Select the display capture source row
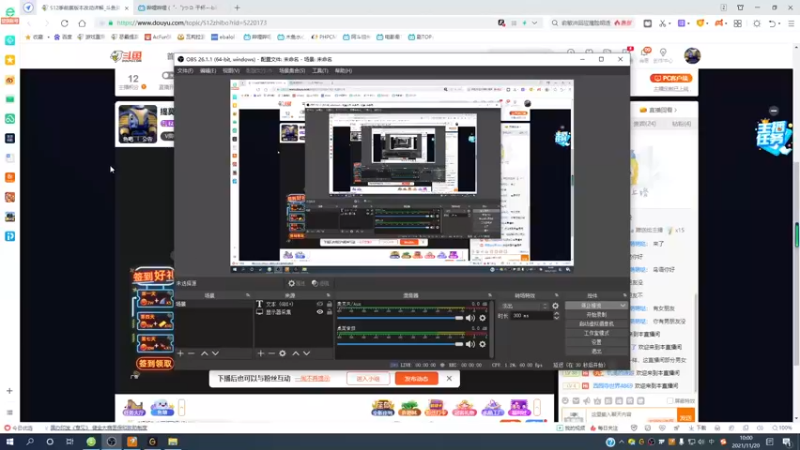 click(x=293, y=312)
